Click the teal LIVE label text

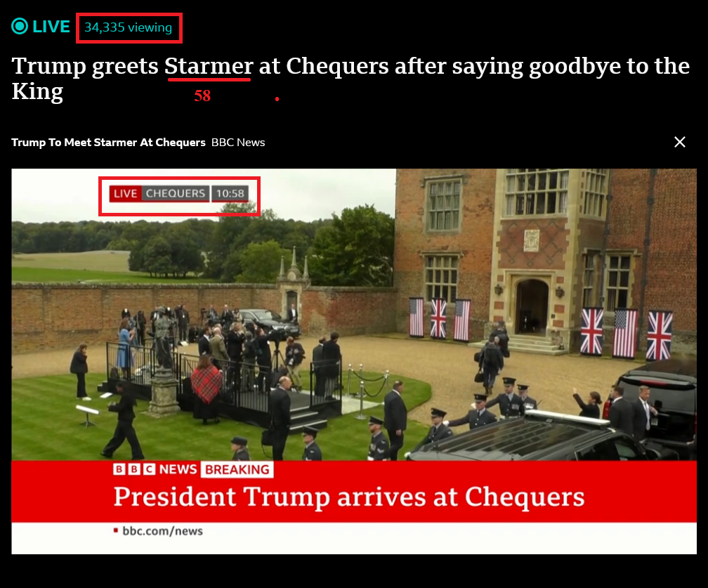[x=51, y=27]
